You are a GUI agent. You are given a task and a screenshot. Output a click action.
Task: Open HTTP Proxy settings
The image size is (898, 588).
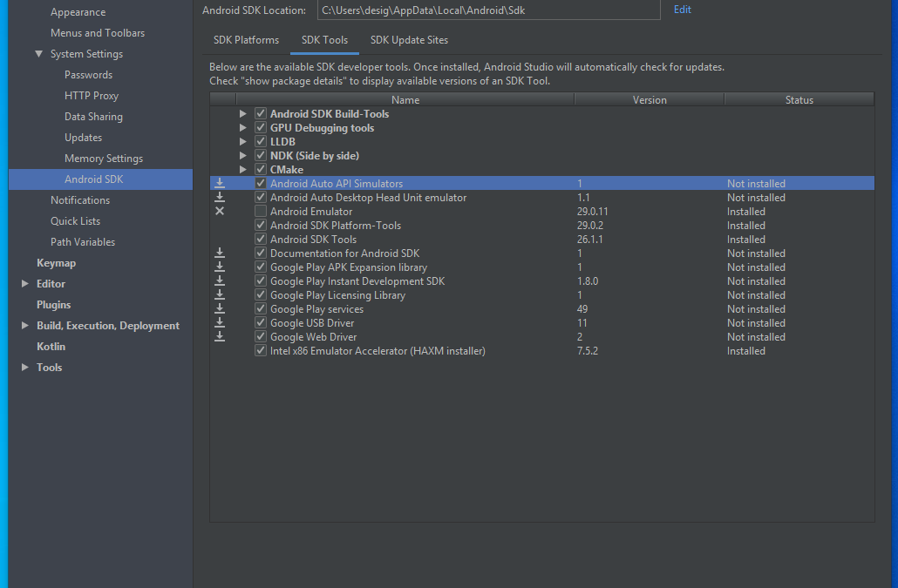tap(92, 96)
